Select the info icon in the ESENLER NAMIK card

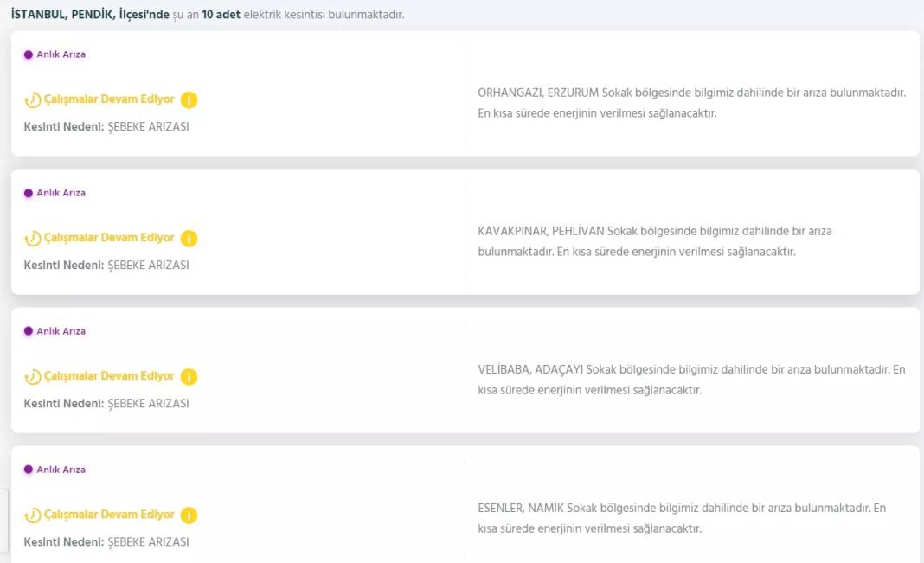pyautogui.click(x=189, y=514)
